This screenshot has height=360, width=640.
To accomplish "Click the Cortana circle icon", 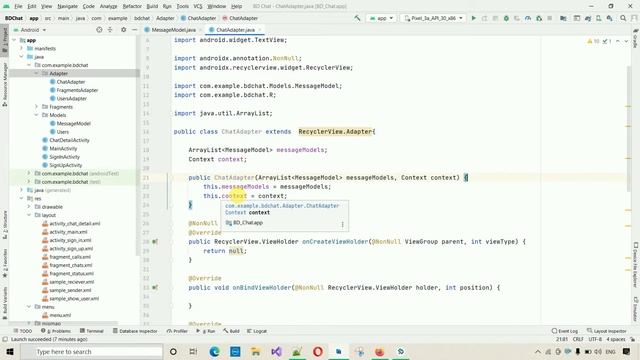I will click(x=173, y=351).
